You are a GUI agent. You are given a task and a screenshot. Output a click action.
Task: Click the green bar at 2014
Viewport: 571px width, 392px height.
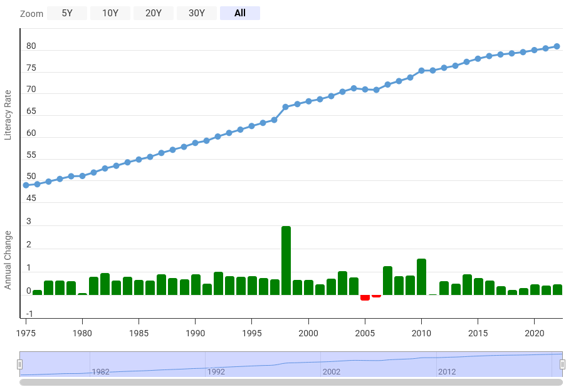click(x=467, y=285)
